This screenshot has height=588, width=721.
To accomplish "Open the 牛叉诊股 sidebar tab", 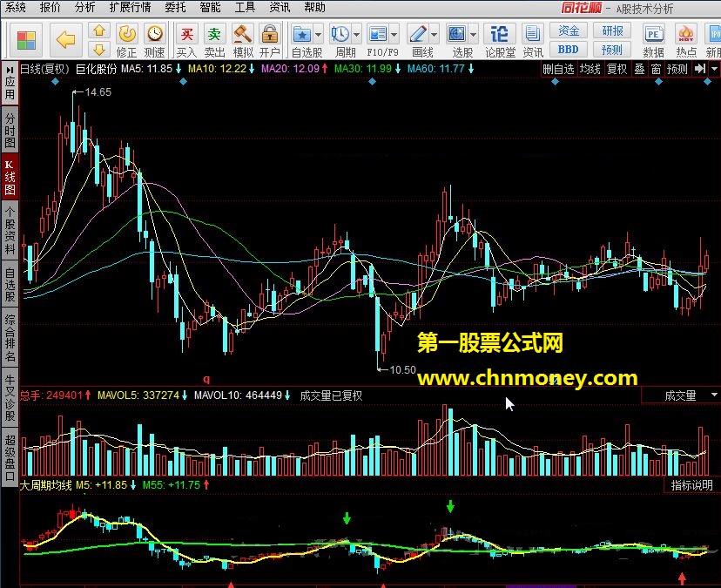I will tap(10, 398).
